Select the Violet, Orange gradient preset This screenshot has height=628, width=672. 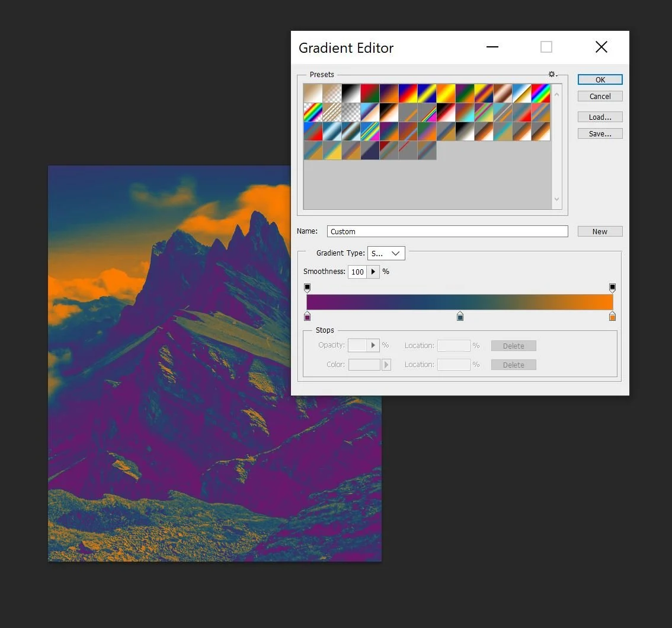tap(389, 93)
